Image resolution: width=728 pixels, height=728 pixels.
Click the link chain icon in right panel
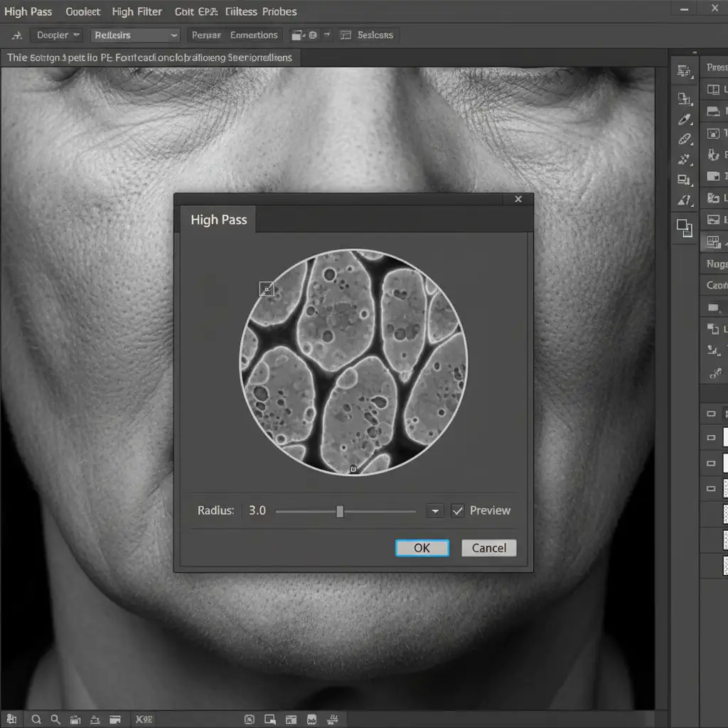713,373
